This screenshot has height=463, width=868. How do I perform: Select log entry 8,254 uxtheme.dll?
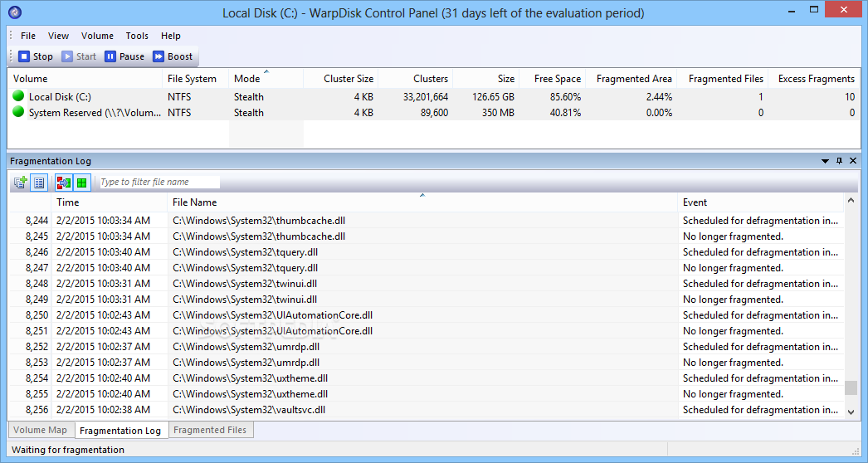[x=427, y=378]
